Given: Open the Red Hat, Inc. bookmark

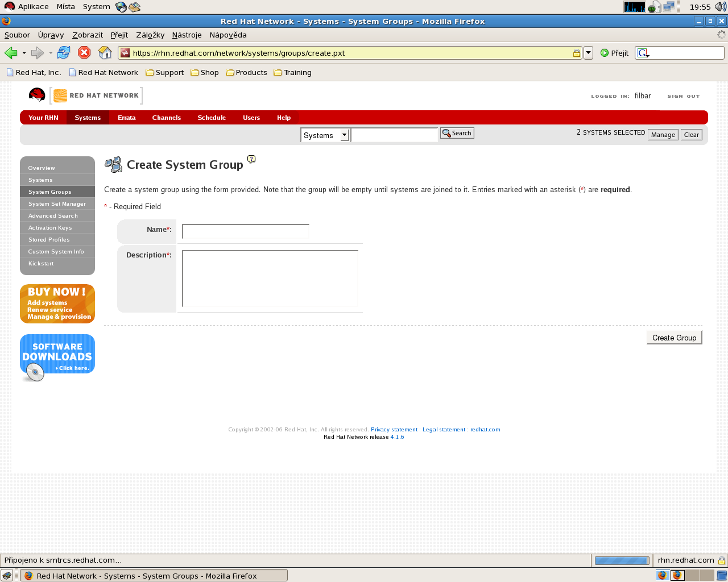Looking at the screenshot, I should [34, 73].
